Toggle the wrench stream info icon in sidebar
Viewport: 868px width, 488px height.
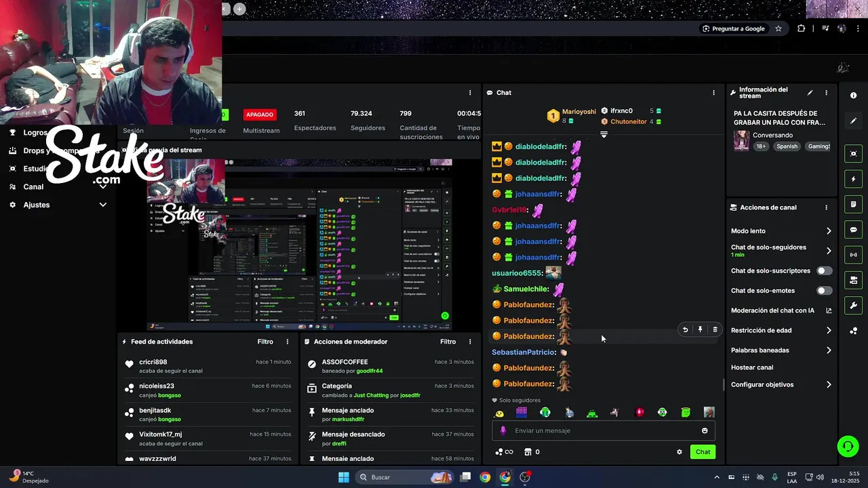click(853, 305)
